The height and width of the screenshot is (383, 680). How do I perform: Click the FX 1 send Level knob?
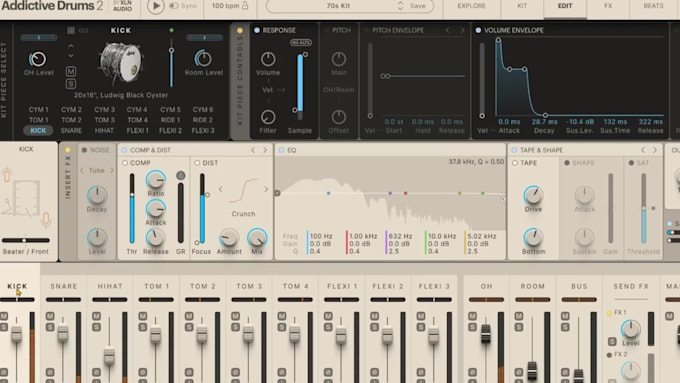point(631,329)
